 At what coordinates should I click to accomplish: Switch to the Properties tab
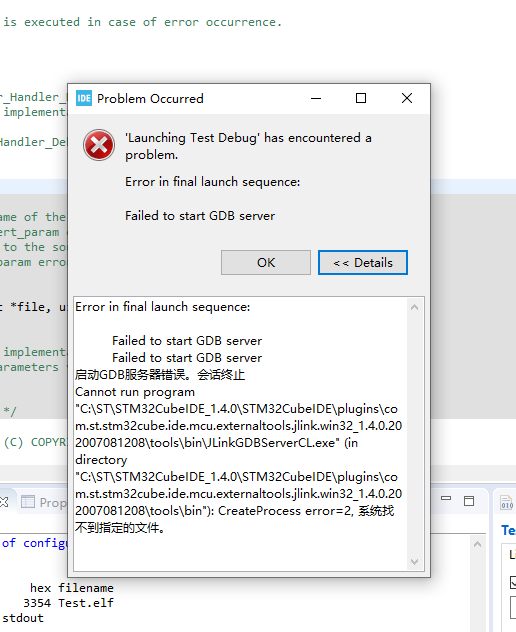(44, 502)
